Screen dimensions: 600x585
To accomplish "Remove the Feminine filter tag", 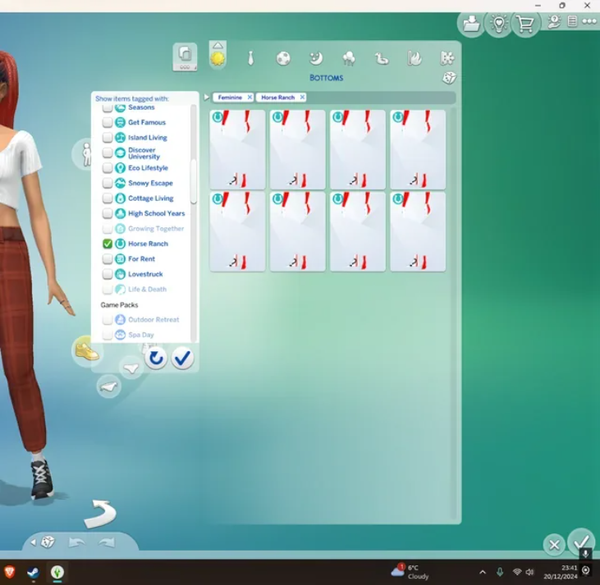I will point(250,97).
